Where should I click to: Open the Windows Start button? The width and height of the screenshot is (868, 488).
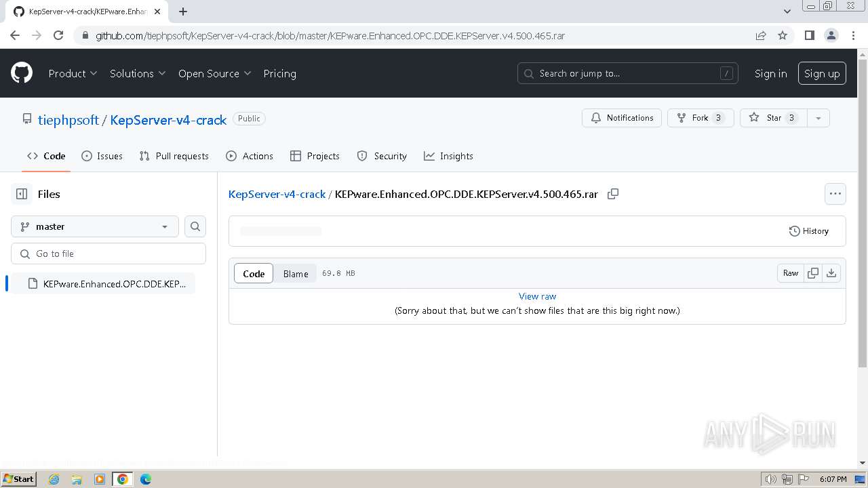[19, 479]
